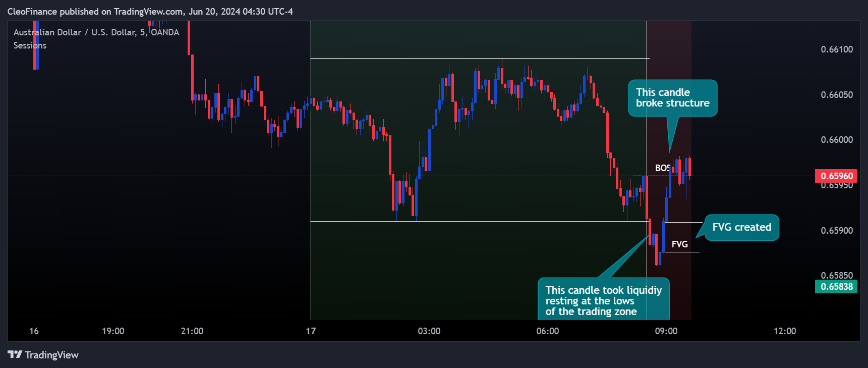Image resolution: width=868 pixels, height=368 pixels.
Task: Click the 09:00 time axis label
Action: (x=666, y=331)
